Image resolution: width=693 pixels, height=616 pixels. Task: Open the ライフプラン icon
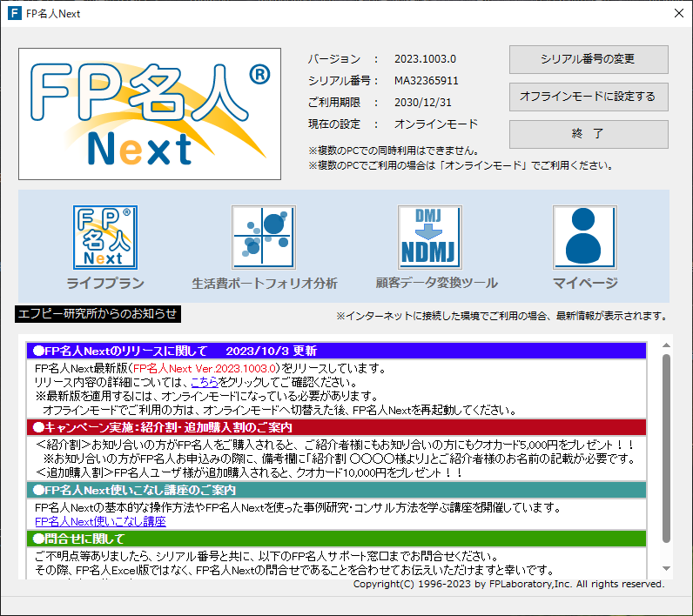105,237
